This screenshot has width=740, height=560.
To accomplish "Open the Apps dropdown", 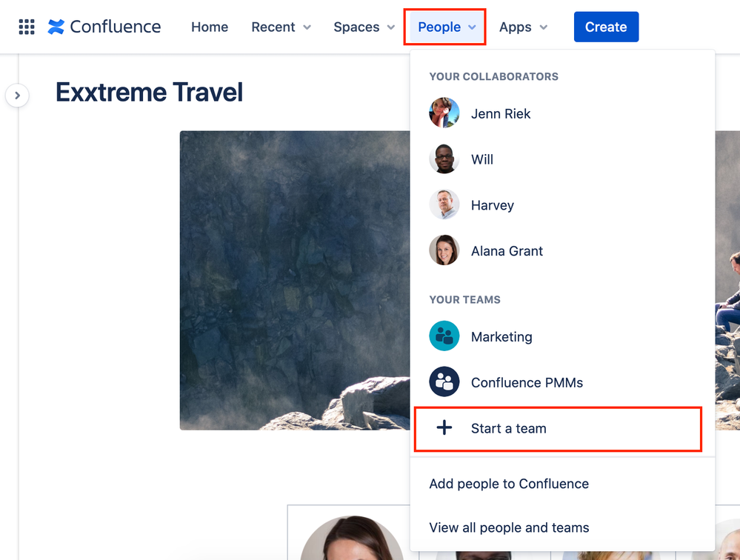I will click(x=524, y=27).
